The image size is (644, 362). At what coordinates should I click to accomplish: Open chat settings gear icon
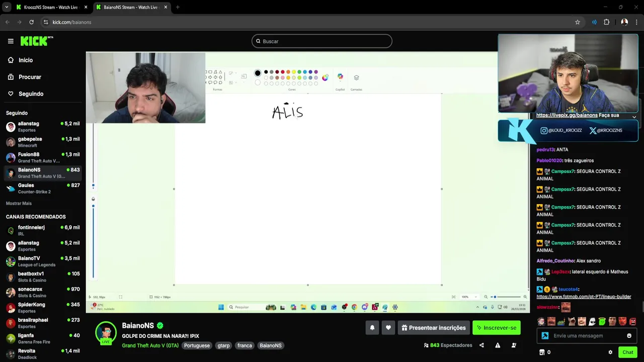tap(610, 352)
